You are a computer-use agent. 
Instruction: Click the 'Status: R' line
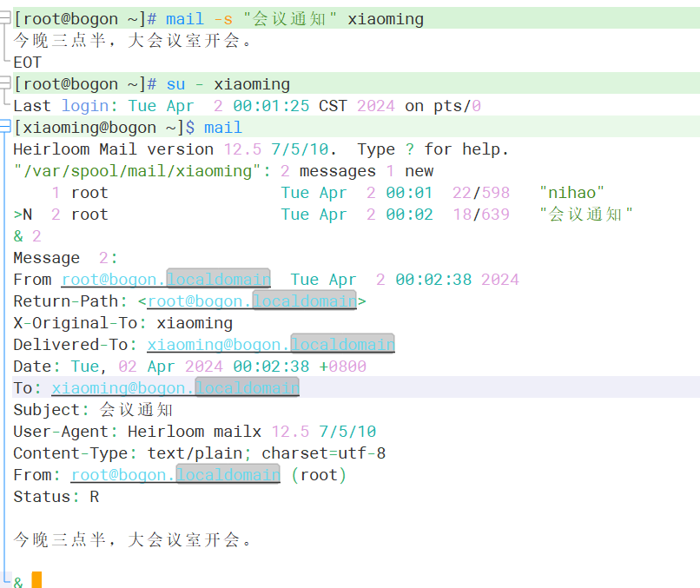coord(56,497)
